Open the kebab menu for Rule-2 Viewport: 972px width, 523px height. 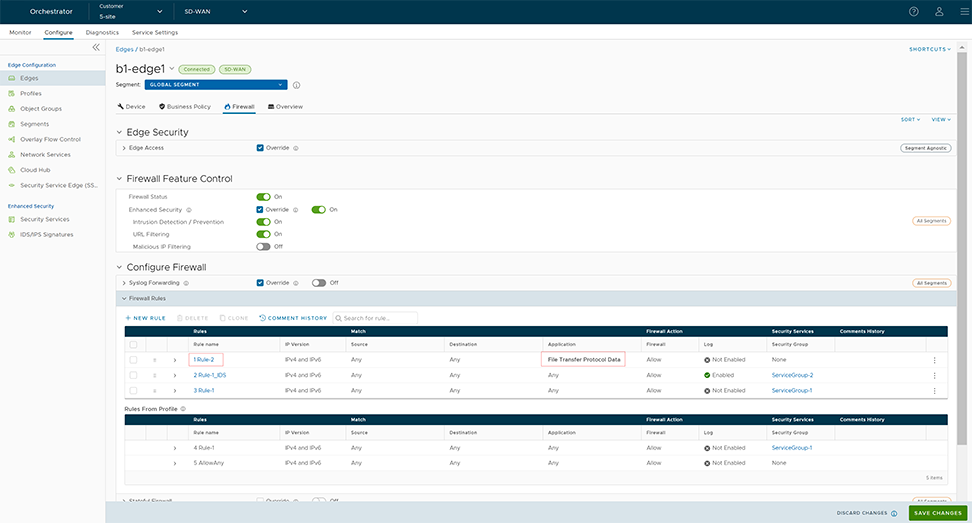935,360
